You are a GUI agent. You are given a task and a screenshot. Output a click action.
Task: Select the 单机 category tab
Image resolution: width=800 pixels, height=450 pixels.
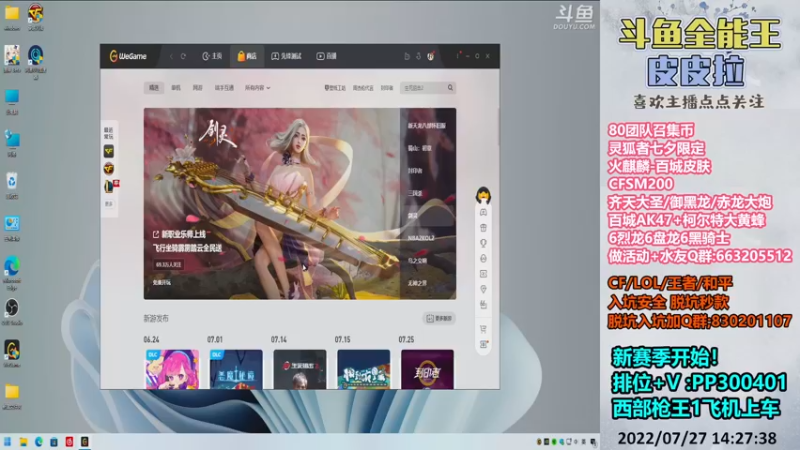coord(176,88)
